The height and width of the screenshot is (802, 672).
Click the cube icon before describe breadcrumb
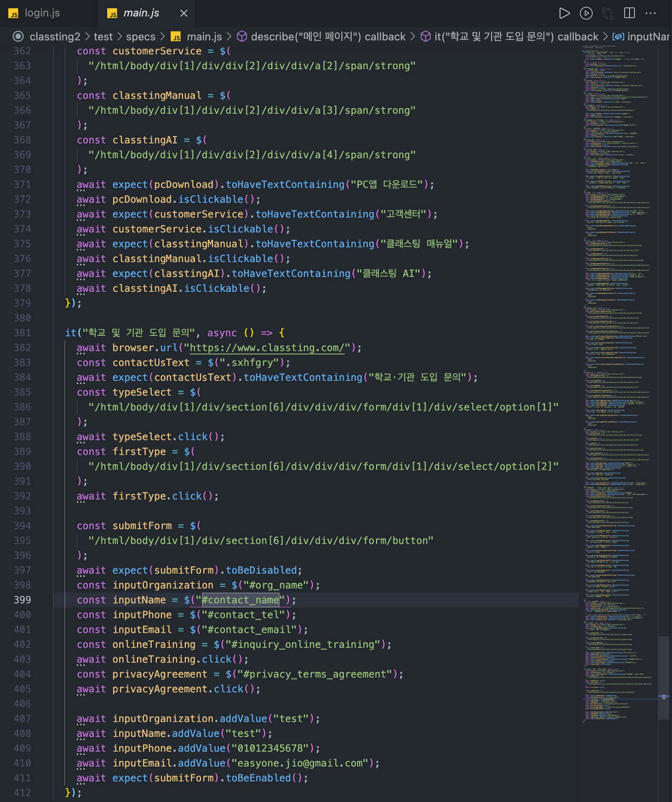click(242, 36)
